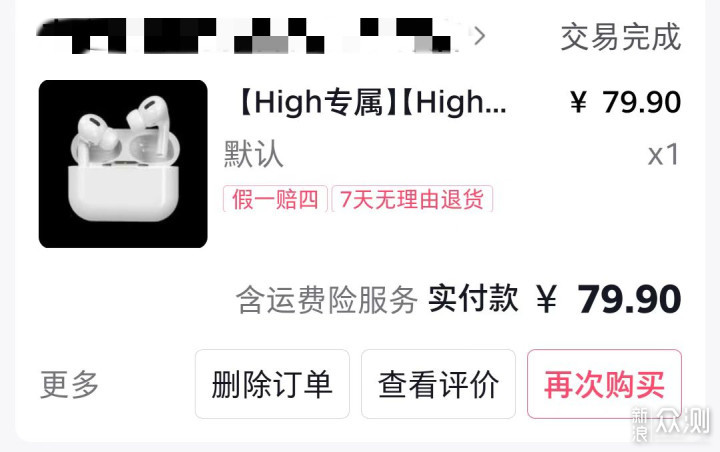Tap the 7天无理由退货 tag

pyautogui.click(x=412, y=199)
